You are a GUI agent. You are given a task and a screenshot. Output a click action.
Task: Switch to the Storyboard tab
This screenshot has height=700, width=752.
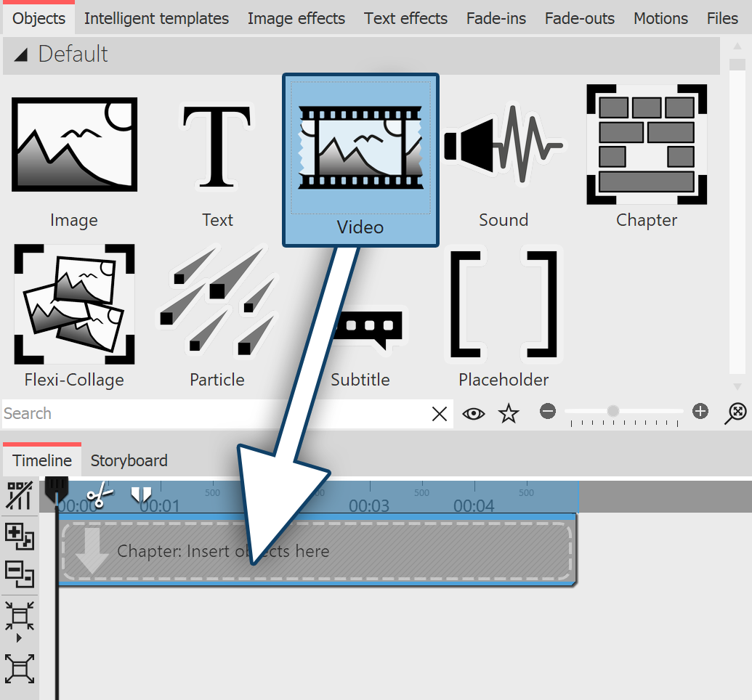click(129, 460)
